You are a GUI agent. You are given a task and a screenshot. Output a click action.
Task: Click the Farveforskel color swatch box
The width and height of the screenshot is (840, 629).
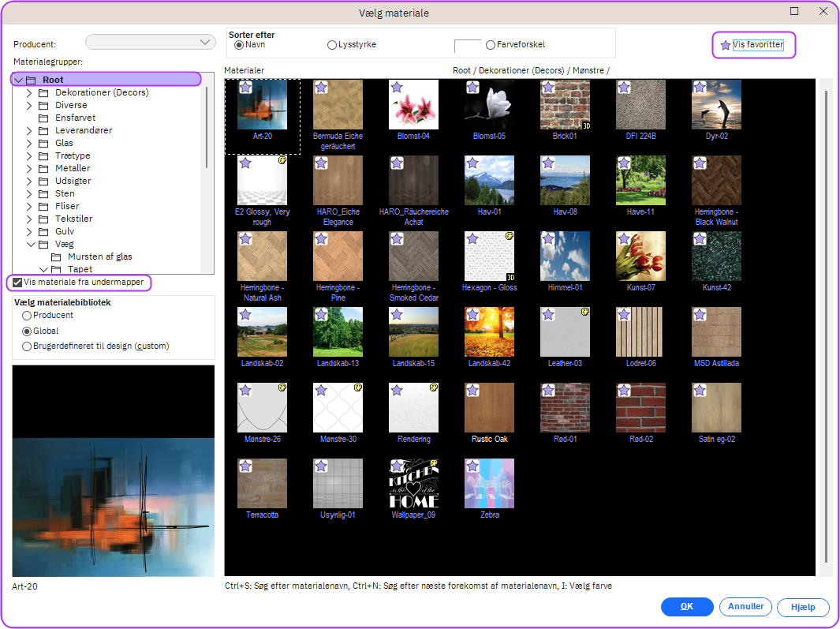467,46
